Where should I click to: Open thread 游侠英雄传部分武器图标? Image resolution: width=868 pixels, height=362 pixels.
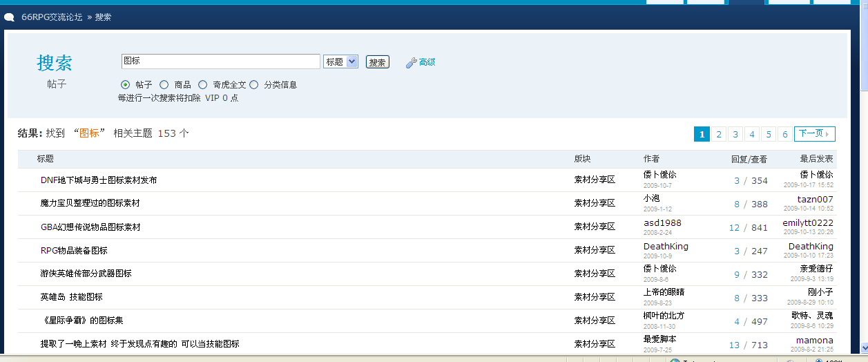tap(86, 274)
